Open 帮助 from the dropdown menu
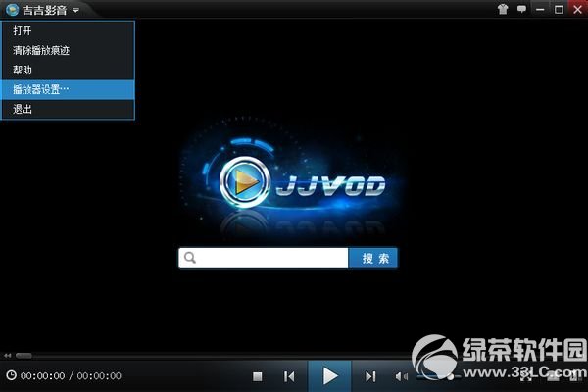The height and width of the screenshot is (392, 588). click(68, 70)
